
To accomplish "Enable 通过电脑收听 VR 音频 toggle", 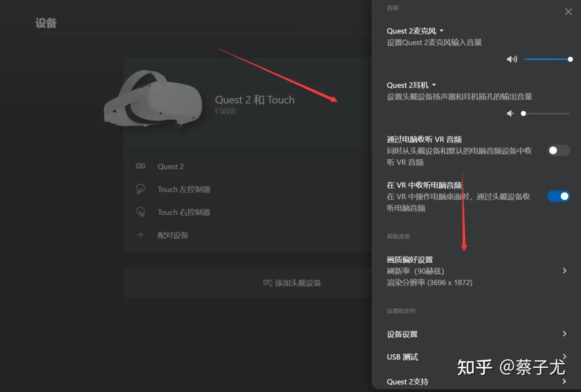I will (x=559, y=150).
